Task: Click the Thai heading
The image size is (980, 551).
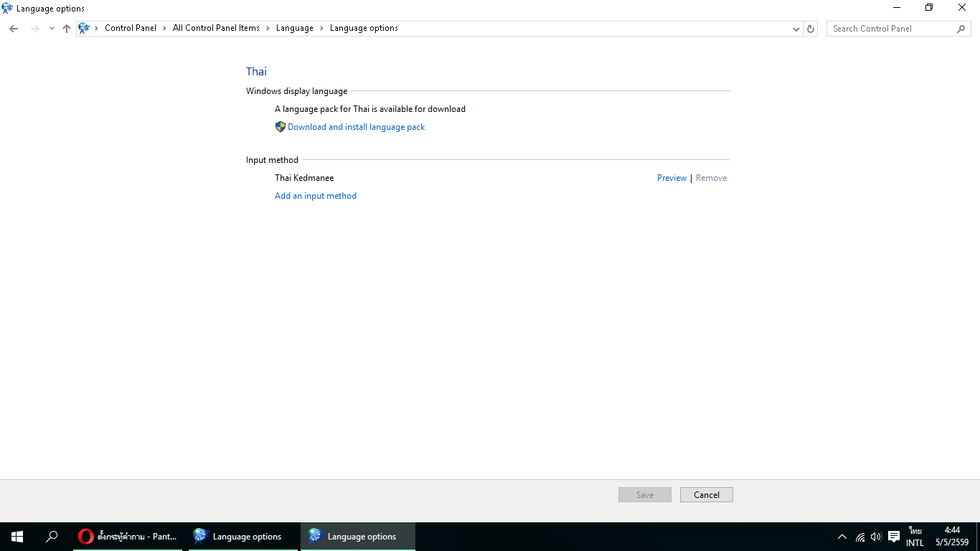Action: (x=256, y=71)
